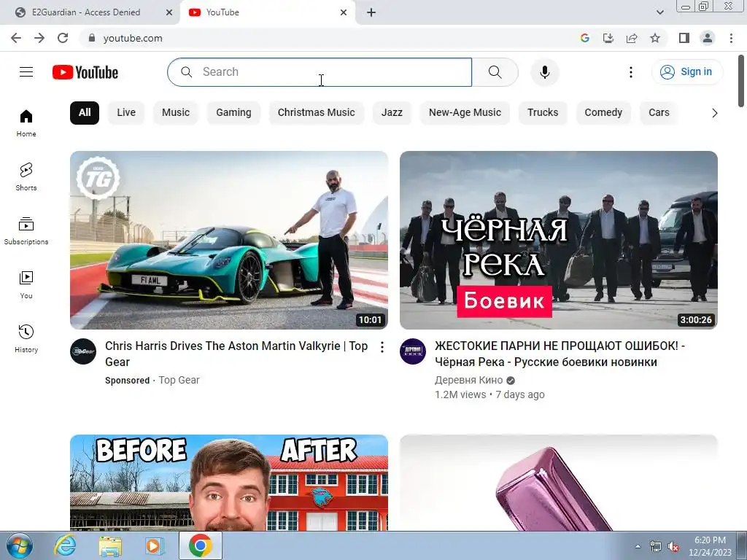
Task: Open Windows Media Player from the taskbar
Action: pos(155,546)
